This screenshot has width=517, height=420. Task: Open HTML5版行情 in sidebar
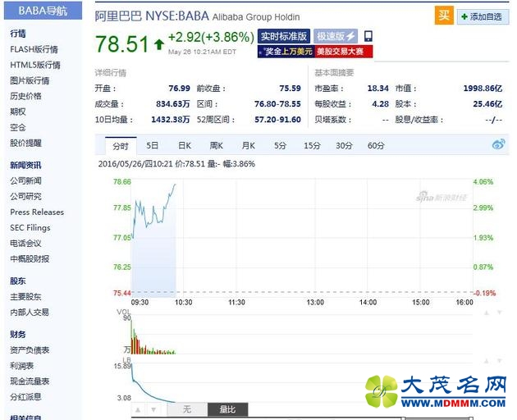(x=35, y=65)
